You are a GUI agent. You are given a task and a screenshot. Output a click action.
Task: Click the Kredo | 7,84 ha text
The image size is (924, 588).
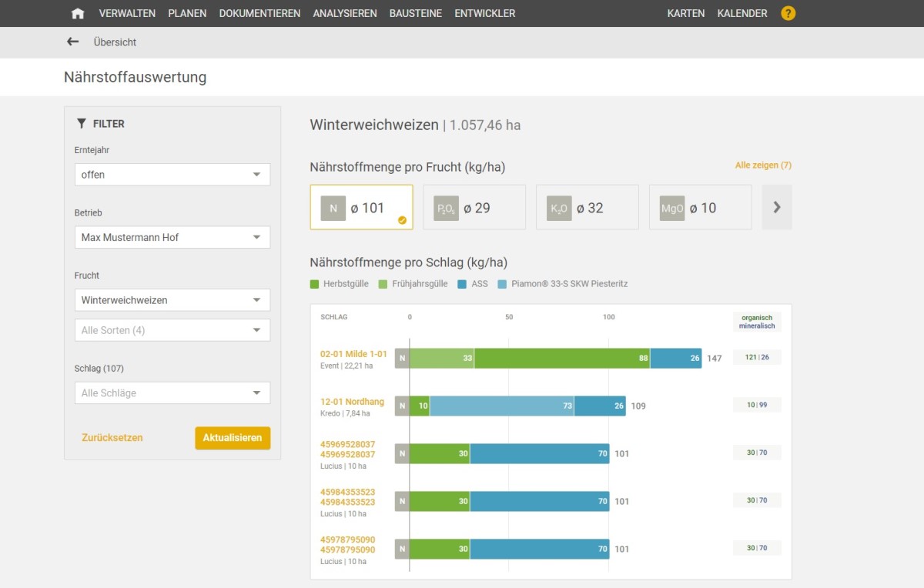coord(345,414)
